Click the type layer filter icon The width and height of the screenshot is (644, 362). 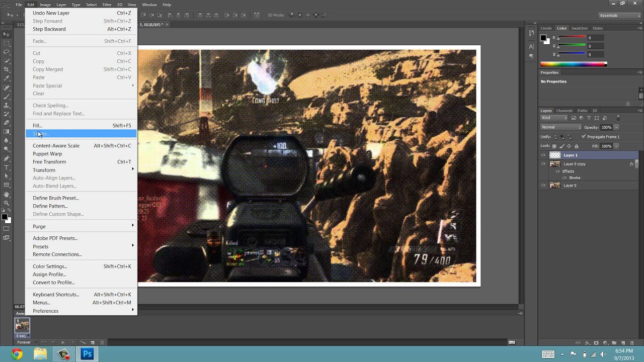click(x=589, y=118)
